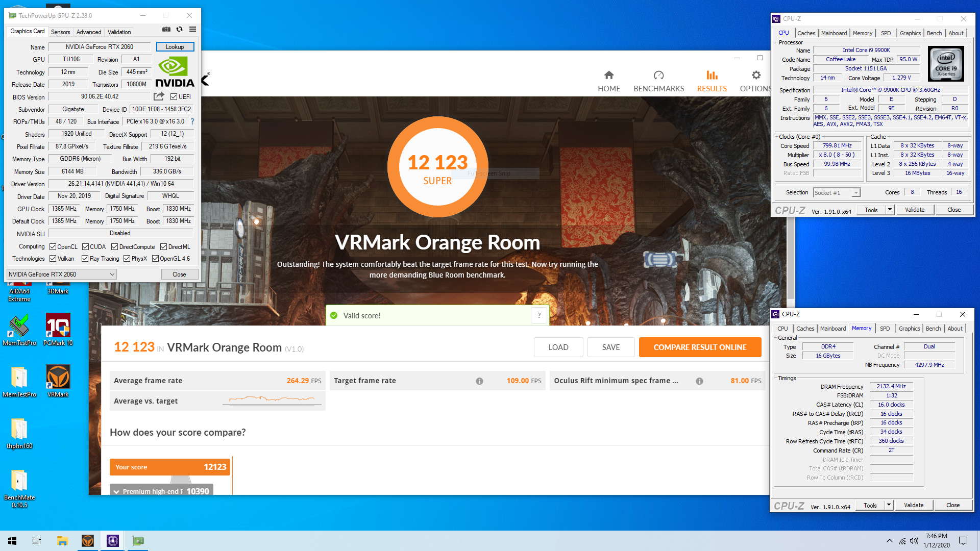The height and width of the screenshot is (551, 980).
Task: Open File Explorer from the taskbar
Action: (x=62, y=541)
